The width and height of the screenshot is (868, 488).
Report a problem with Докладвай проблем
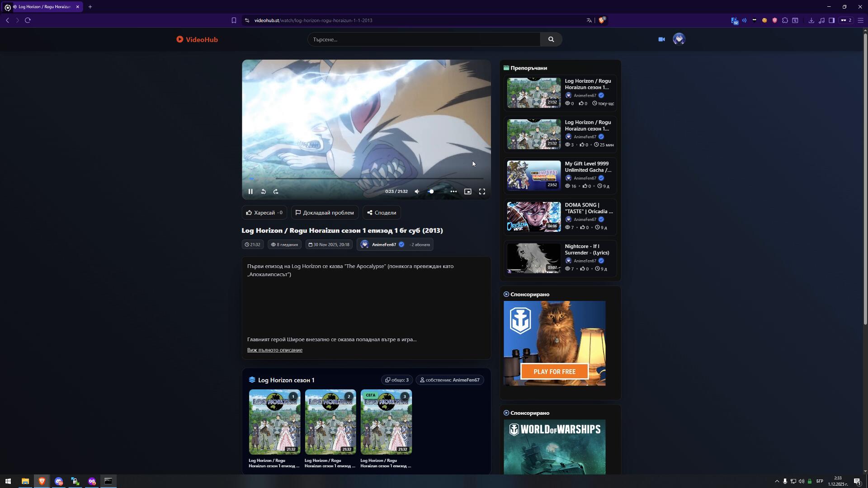(x=325, y=213)
